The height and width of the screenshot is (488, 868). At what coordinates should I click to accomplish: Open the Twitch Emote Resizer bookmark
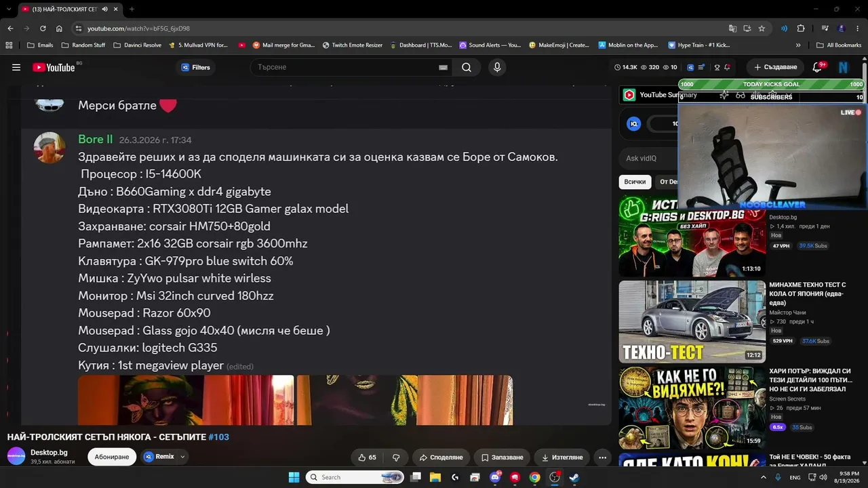(353, 45)
